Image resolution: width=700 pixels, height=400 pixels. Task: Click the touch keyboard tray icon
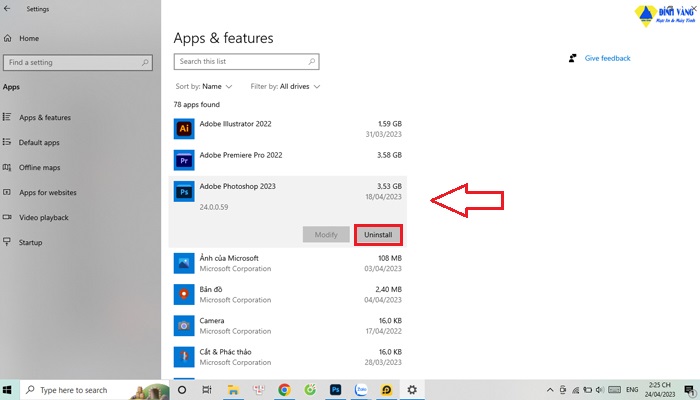[614, 390]
